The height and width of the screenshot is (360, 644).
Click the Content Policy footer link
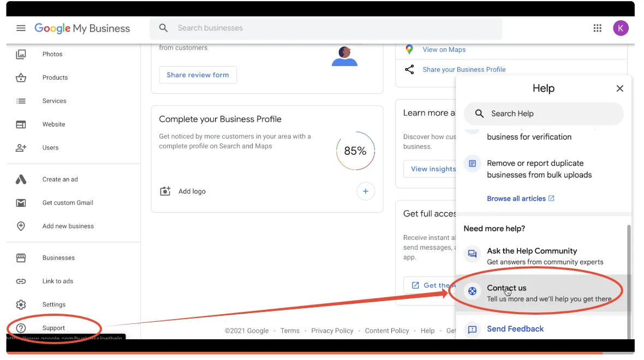tap(387, 331)
